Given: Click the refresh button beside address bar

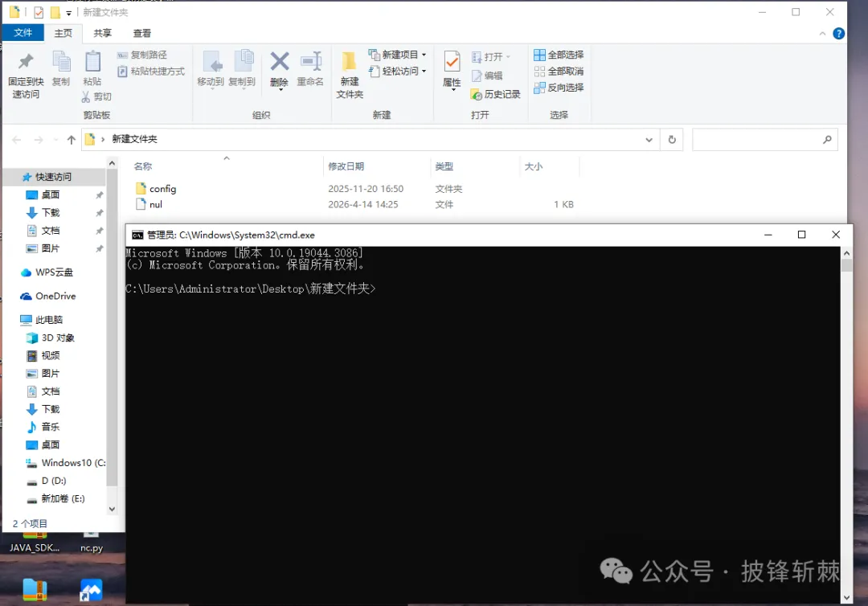Looking at the screenshot, I should [672, 139].
